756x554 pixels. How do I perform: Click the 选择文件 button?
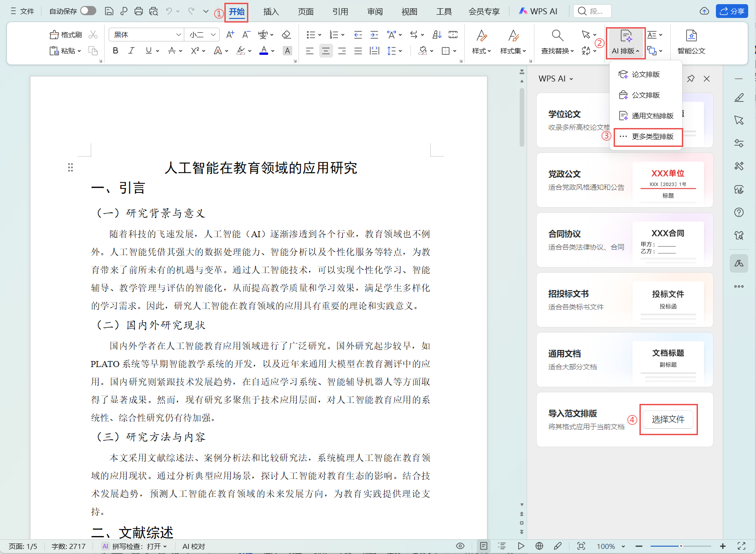pos(668,420)
